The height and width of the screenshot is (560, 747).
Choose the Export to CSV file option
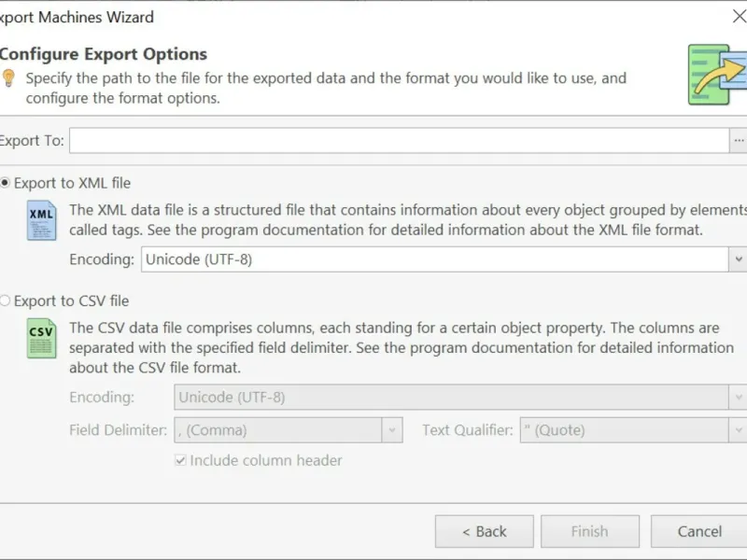point(7,301)
